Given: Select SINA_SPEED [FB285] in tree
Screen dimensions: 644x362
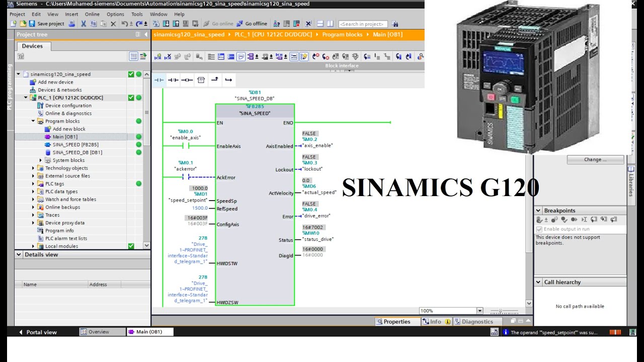Looking at the screenshot, I should pyautogui.click(x=75, y=144).
